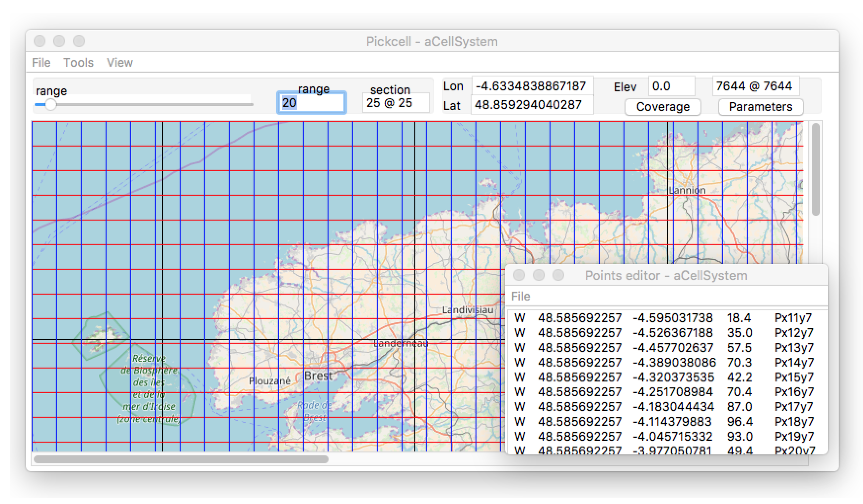
Task: Click longitude value -4.595031738
Action: click(673, 318)
